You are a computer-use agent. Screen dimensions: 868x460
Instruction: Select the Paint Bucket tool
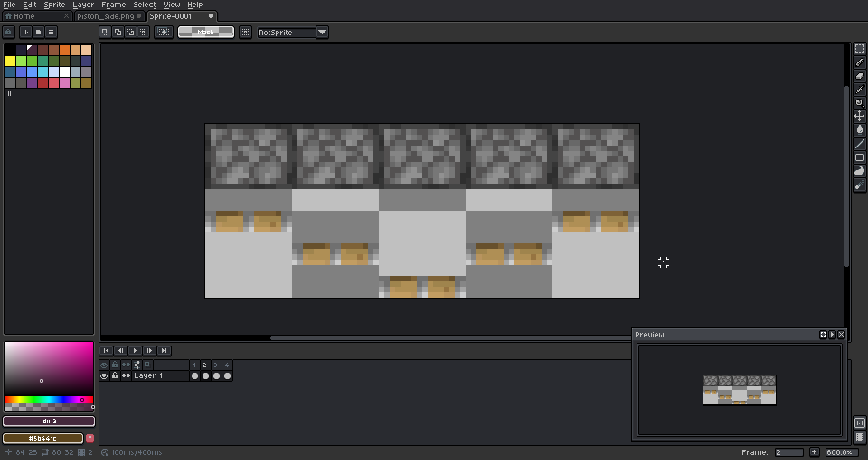click(x=859, y=130)
